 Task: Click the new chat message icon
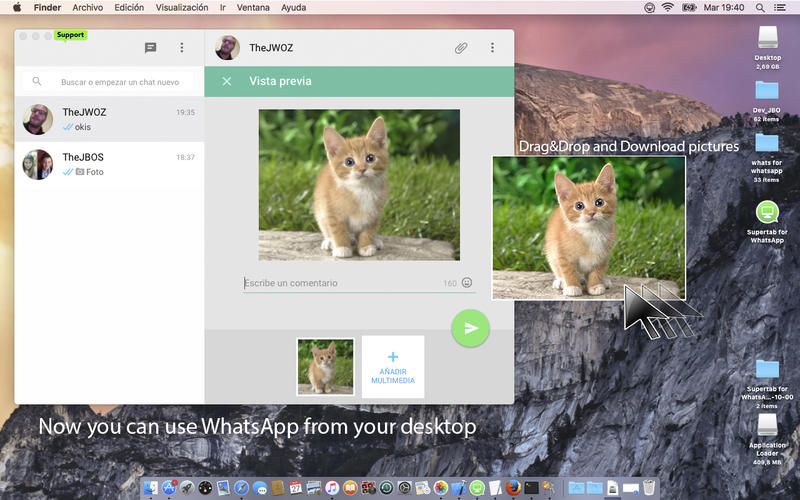(x=151, y=48)
